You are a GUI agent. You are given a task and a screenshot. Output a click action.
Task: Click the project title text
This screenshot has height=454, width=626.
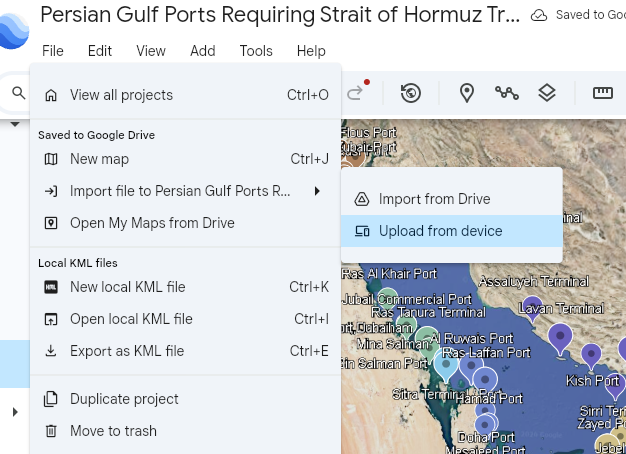(x=280, y=15)
